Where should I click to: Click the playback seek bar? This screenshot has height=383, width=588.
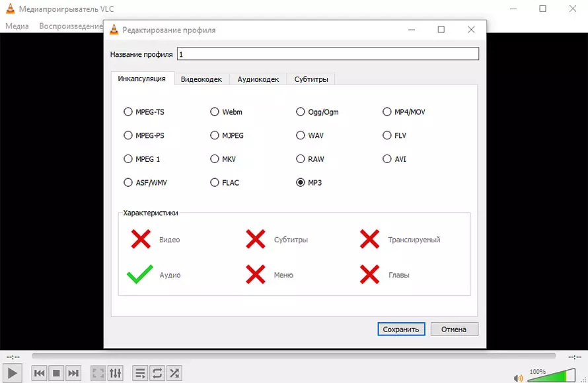pos(293,356)
